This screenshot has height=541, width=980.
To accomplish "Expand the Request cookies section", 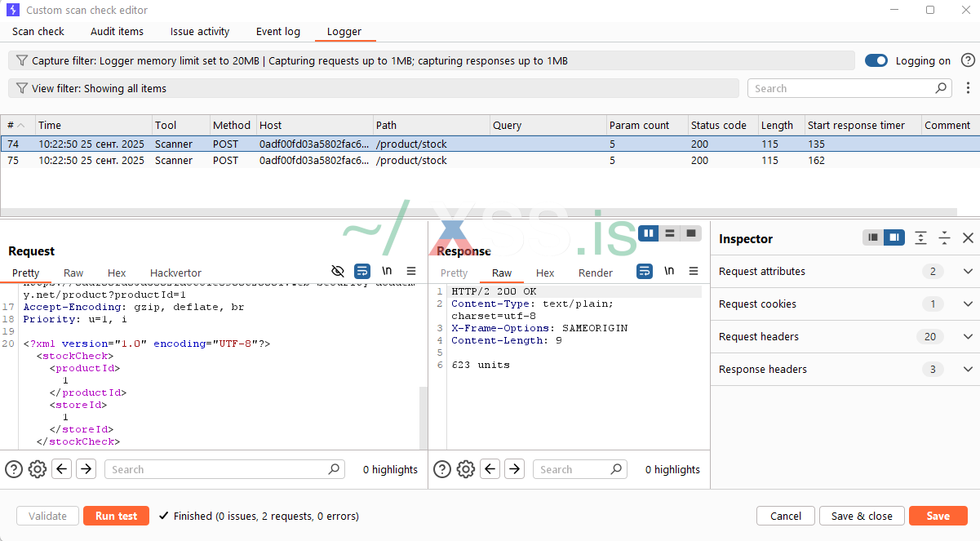I will [x=968, y=304].
